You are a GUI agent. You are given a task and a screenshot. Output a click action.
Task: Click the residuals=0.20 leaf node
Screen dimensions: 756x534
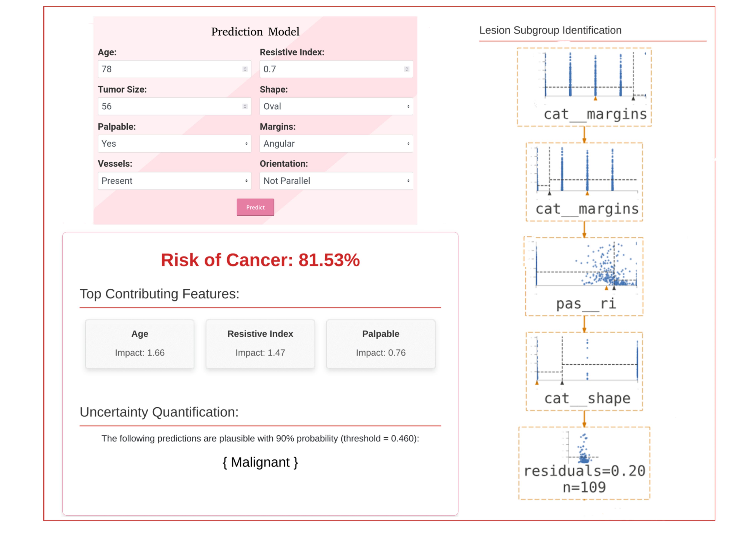pos(584,463)
